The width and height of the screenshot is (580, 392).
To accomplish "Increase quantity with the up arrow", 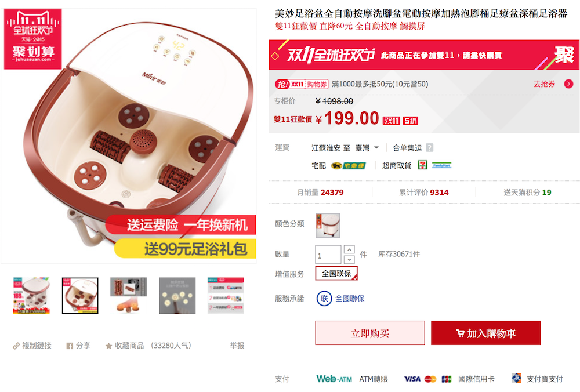I will pyautogui.click(x=349, y=249).
